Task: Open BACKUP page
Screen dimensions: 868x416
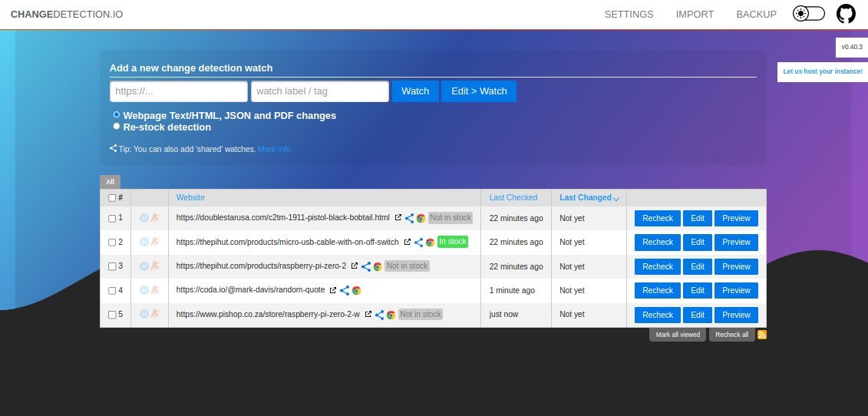Action: tap(756, 15)
